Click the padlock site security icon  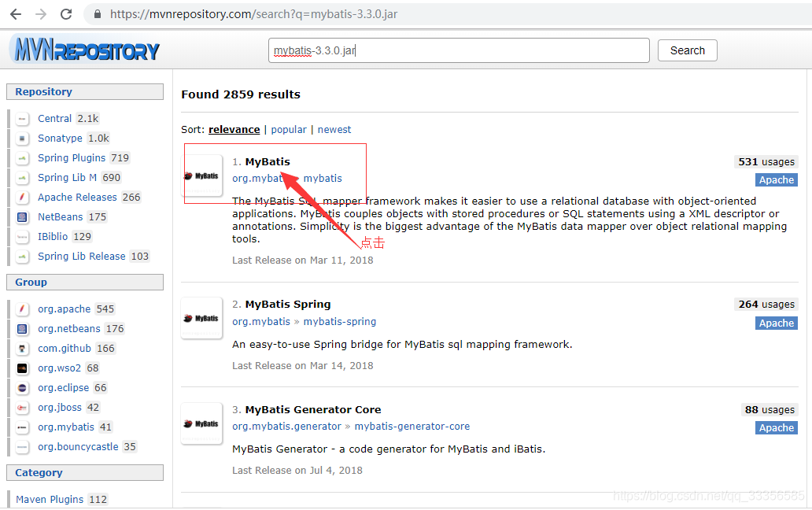coord(98,14)
